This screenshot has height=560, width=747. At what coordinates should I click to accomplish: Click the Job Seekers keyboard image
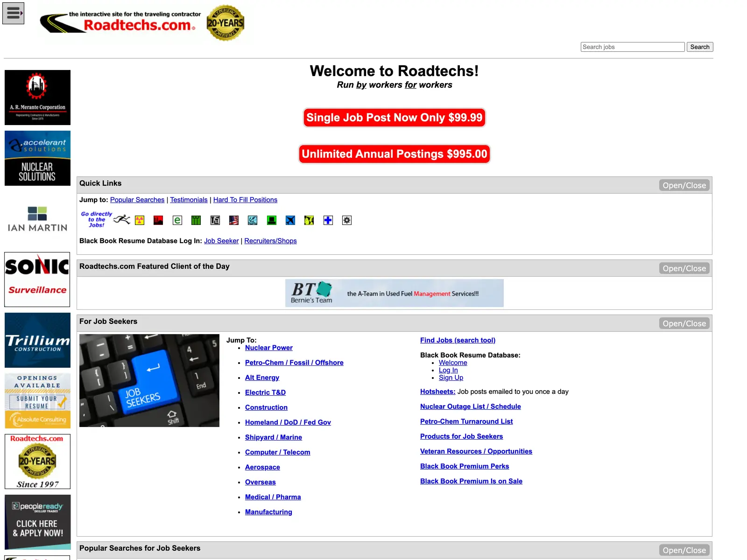[149, 380]
